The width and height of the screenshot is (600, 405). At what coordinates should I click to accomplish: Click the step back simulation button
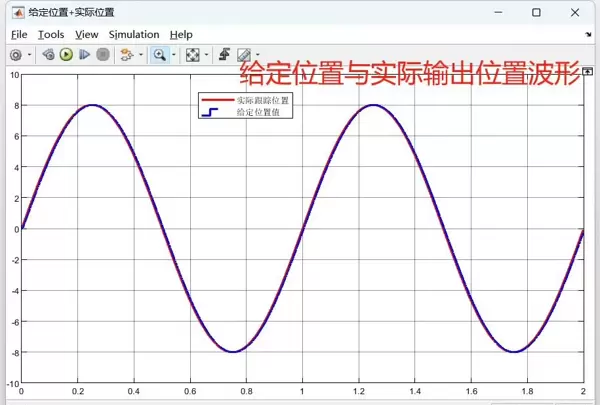[48, 55]
